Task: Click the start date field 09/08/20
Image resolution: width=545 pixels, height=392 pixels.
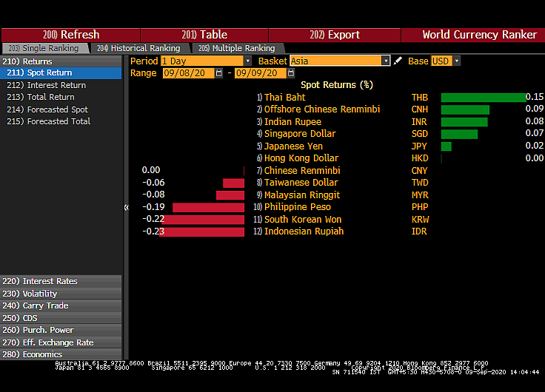Action: tap(188, 73)
